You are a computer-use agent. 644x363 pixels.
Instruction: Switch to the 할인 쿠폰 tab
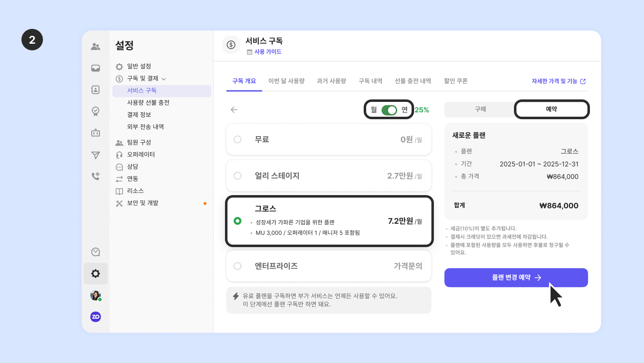(x=456, y=81)
